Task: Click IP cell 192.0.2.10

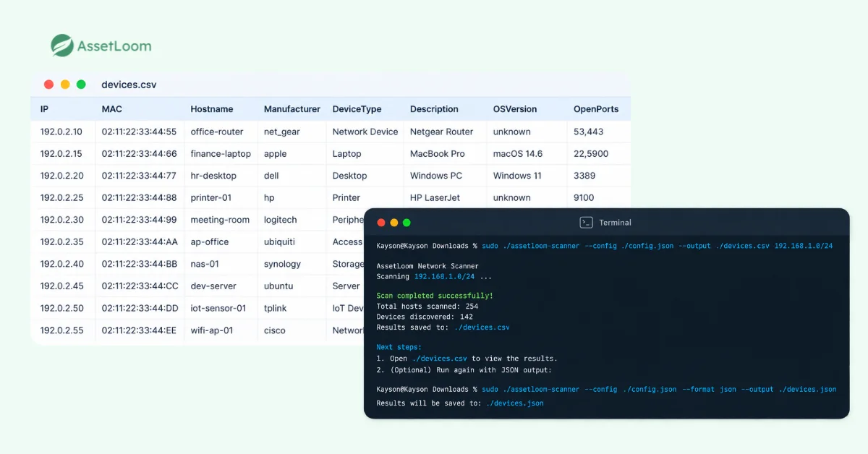Action: [x=61, y=132]
